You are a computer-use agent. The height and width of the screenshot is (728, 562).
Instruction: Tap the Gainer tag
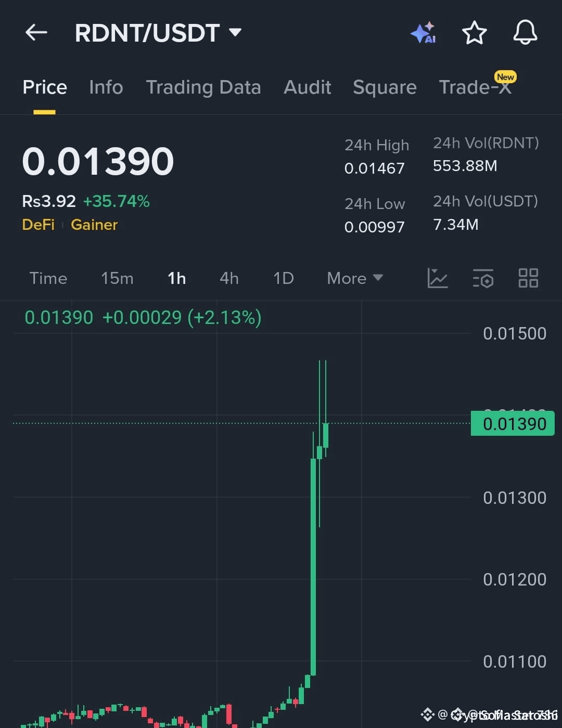tap(94, 225)
